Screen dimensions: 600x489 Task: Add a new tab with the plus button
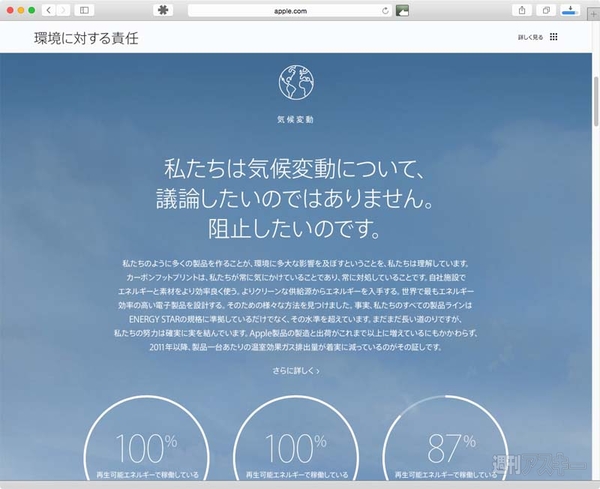pos(593,14)
